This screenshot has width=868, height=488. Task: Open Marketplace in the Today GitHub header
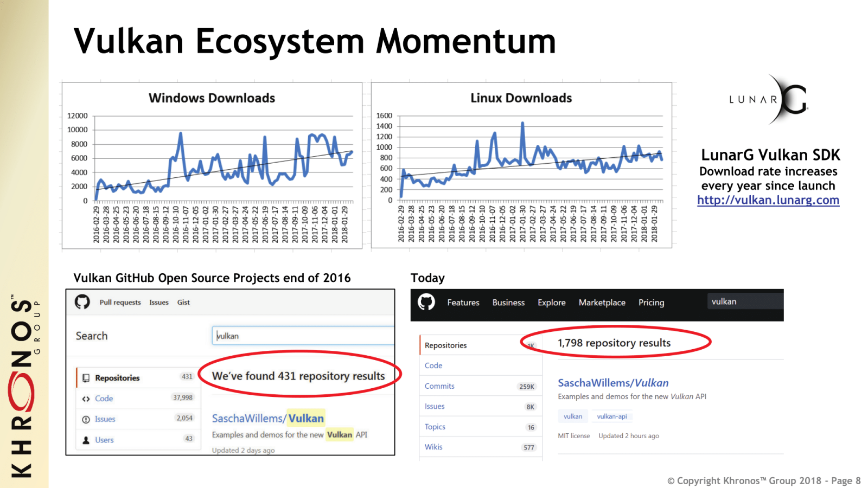click(x=602, y=303)
